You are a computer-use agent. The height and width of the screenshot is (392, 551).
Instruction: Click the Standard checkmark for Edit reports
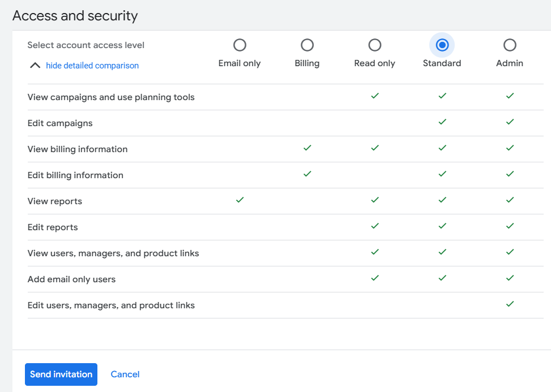pos(442,226)
